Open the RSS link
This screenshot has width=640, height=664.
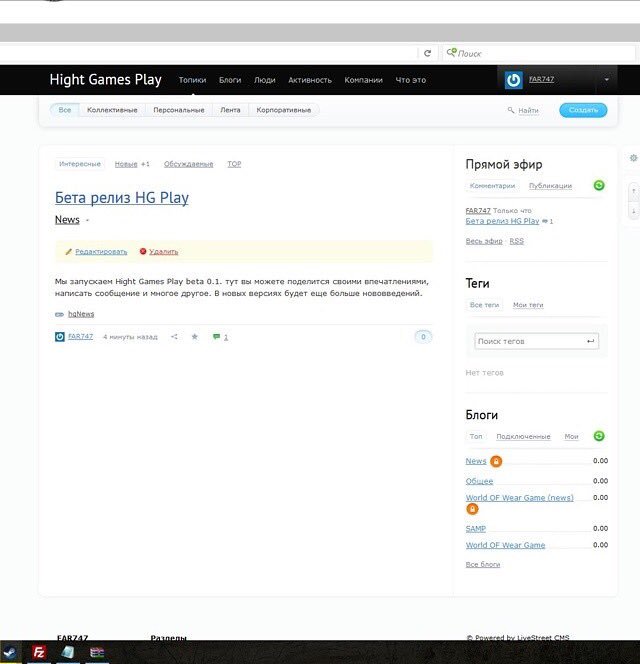pyautogui.click(x=516, y=241)
